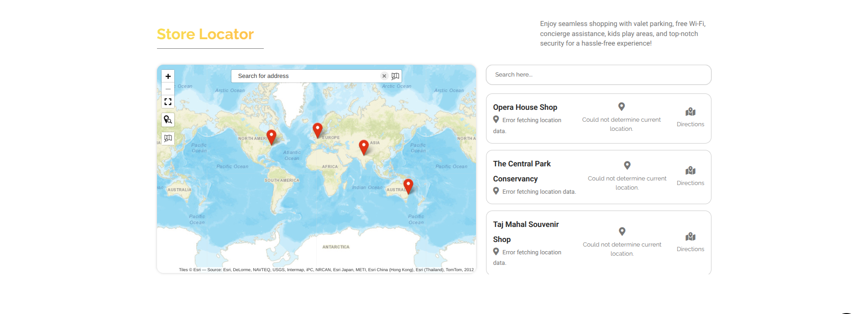
Task: Click the book icon in address search bar
Action: (395, 76)
